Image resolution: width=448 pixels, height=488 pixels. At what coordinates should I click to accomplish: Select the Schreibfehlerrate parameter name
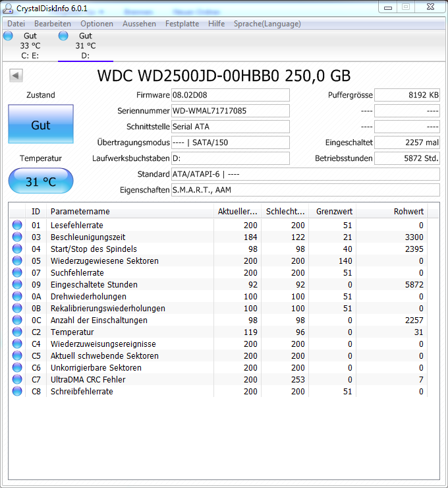click(x=82, y=391)
